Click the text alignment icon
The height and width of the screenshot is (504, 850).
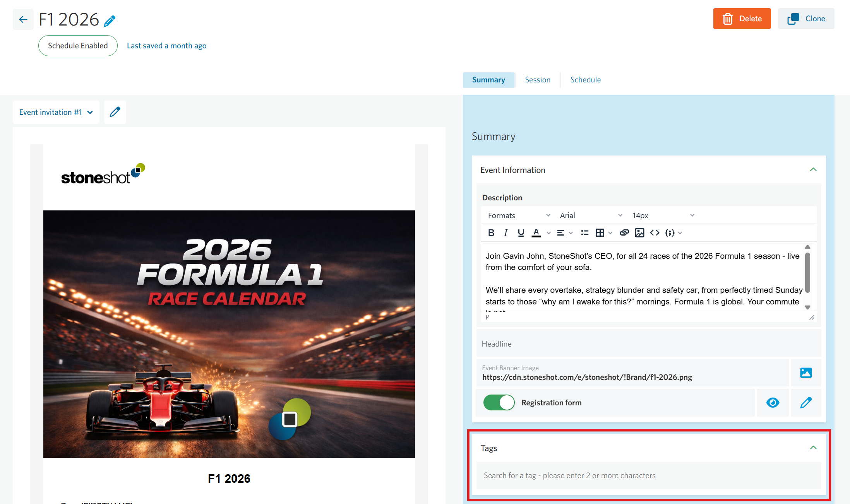560,232
